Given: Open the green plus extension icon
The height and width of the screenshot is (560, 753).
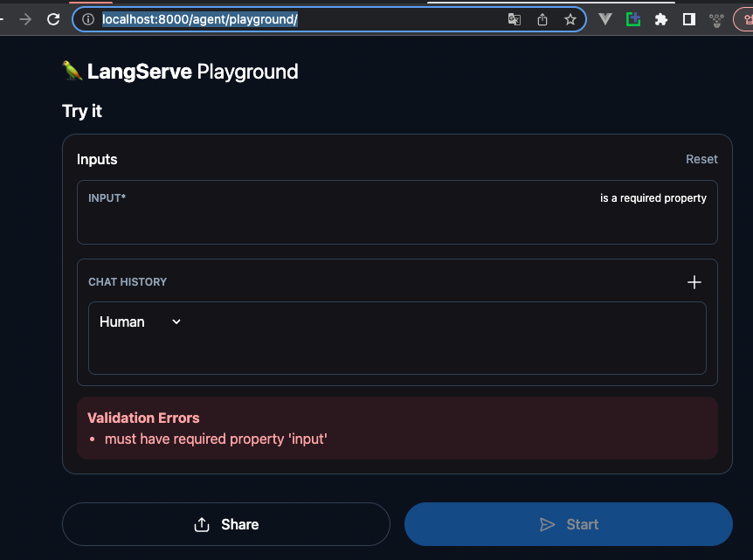Looking at the screenshot, I should (633, 19).
